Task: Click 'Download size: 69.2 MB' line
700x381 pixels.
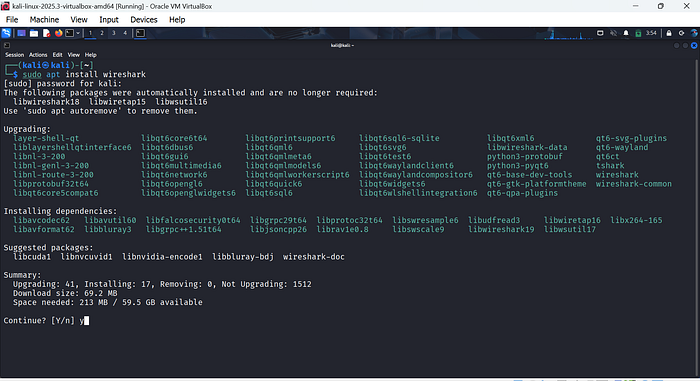Action: 65,293
